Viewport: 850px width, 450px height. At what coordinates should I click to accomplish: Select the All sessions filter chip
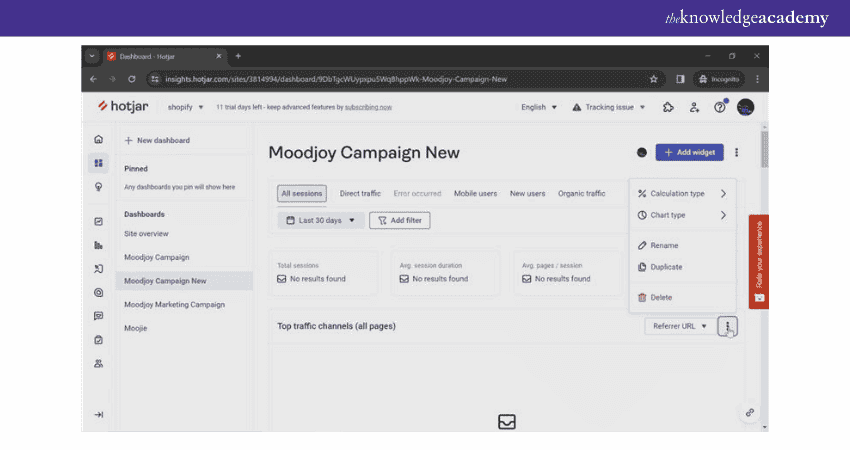(x=302, y=194)
